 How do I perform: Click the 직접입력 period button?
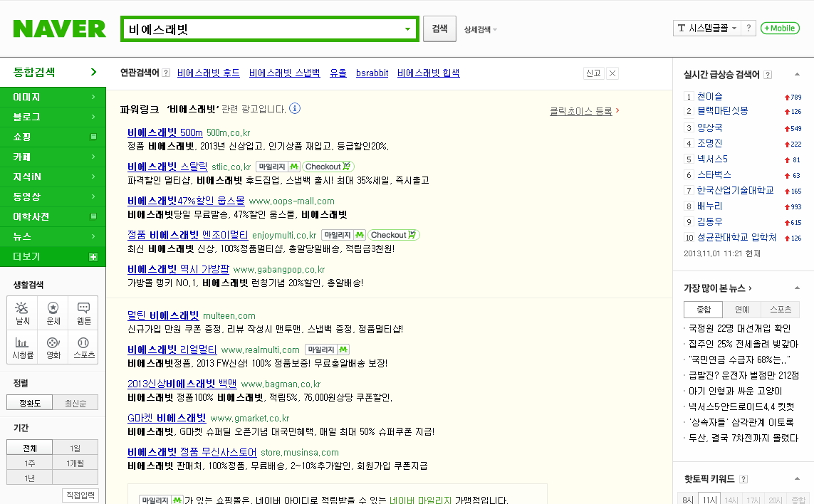tap(80, 495)
